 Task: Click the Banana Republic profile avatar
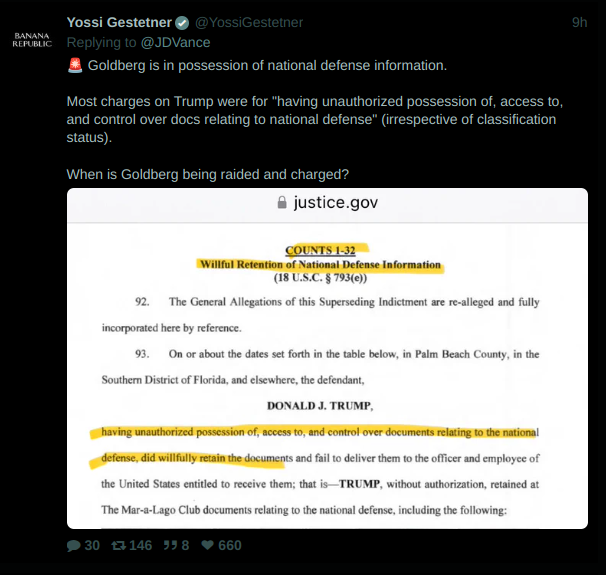tap(32, 40)
